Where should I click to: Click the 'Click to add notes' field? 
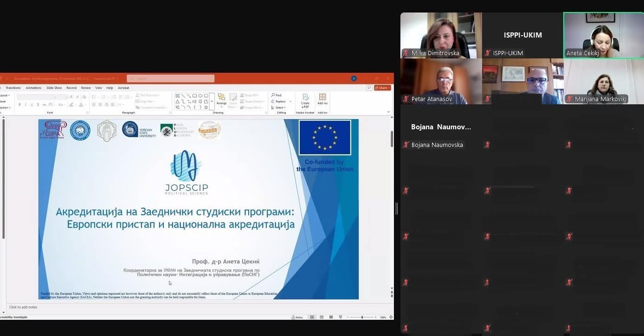pos(23,307)
